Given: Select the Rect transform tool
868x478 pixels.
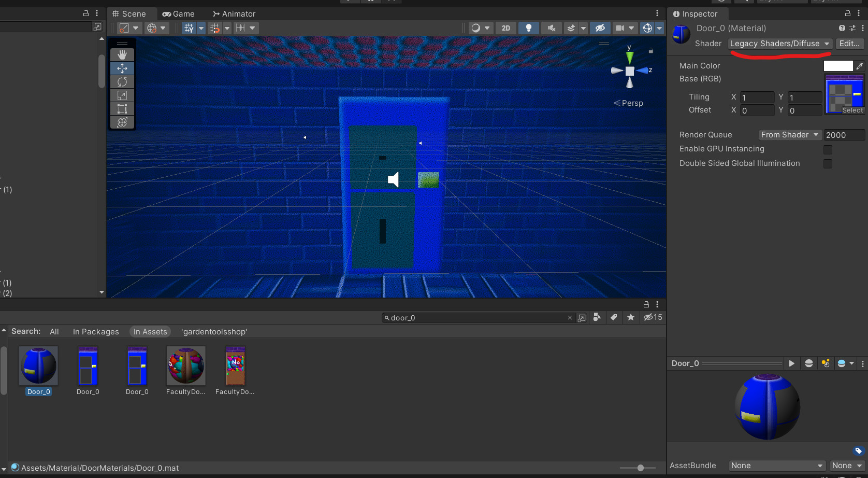Looking at the screenshot, I should click(x=122, y=108).
